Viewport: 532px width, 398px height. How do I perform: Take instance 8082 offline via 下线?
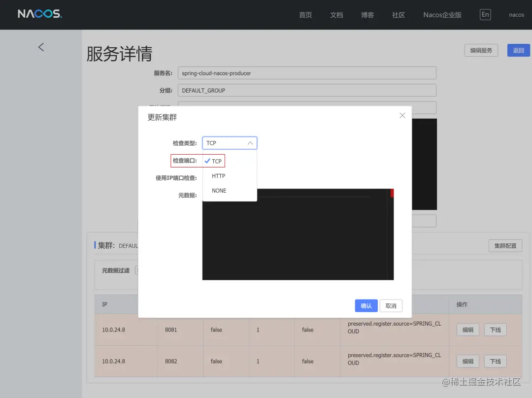coord(495,361)
